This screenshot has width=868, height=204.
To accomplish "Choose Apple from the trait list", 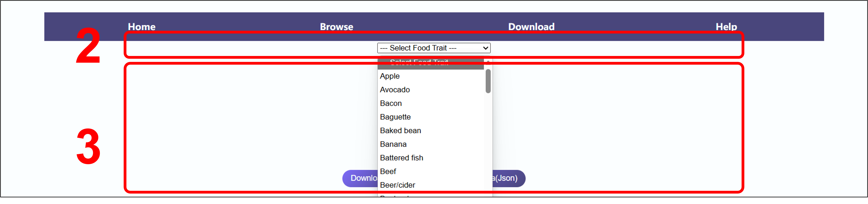I will (x=390, y=76).
